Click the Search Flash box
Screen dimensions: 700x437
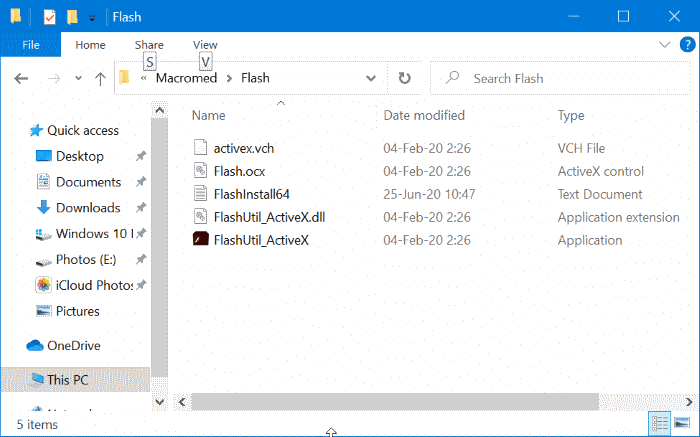point(560,79)
